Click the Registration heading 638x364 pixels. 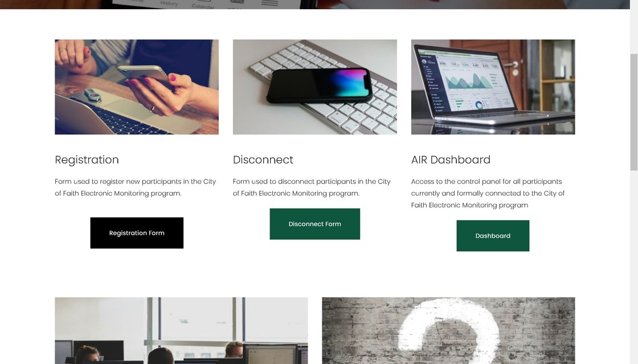(x=87, y=160)
